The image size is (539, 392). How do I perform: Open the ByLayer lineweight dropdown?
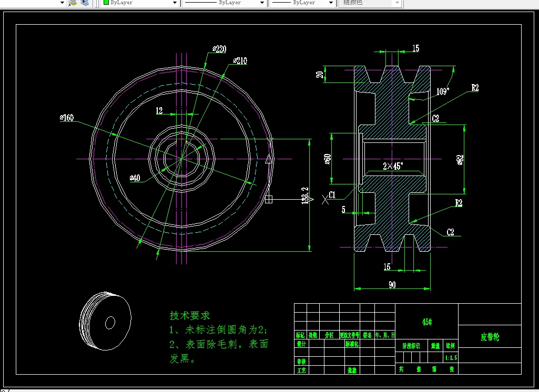coord(331,3)
